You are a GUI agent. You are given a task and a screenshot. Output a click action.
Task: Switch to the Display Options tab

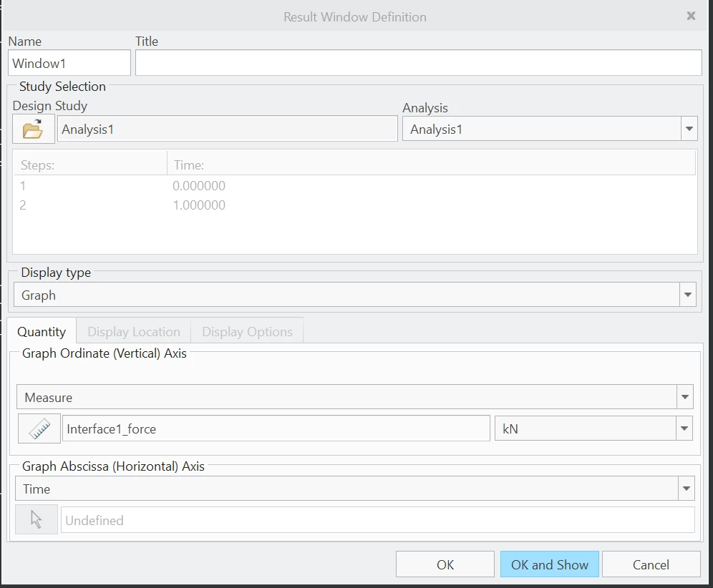[x=247, y=332]
